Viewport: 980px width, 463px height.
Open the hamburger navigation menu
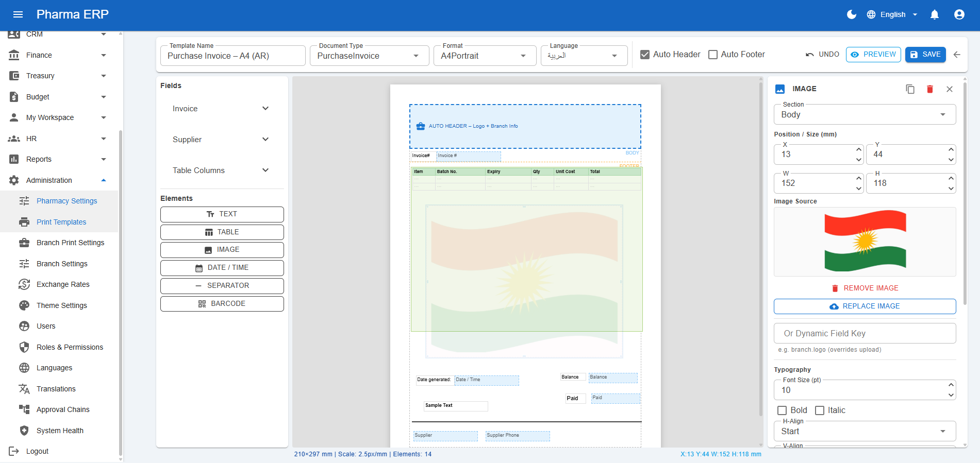pos(18,14)
